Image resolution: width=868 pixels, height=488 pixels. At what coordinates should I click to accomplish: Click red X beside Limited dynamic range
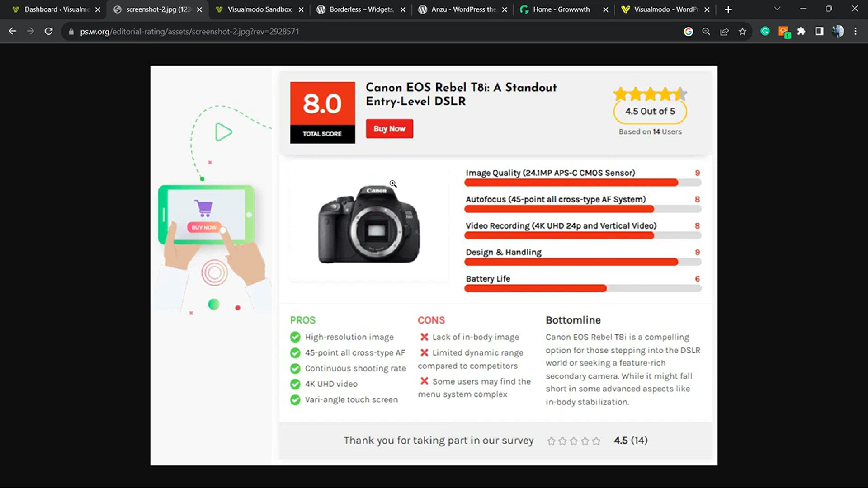(424, 352)
